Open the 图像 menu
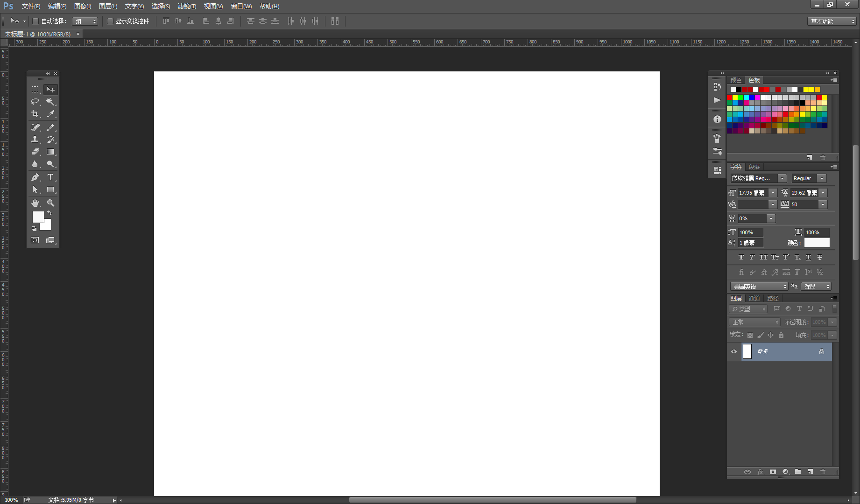The image size is (860, 504). point(83,6)
